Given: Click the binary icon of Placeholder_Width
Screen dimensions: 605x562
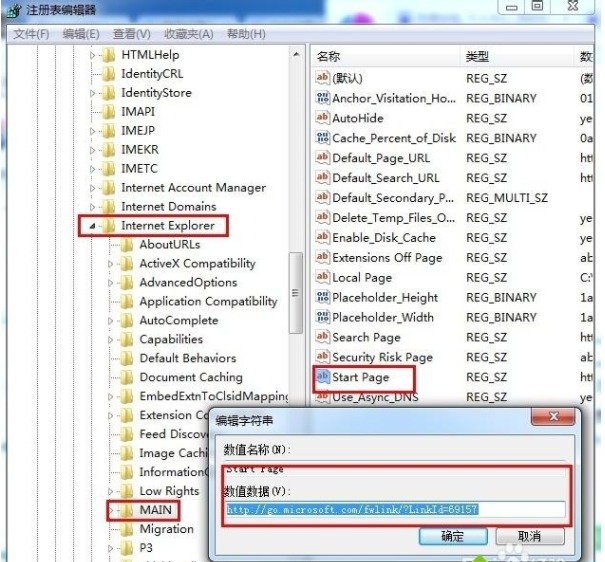Looking at the screenshot, I should tap(322, 317).
